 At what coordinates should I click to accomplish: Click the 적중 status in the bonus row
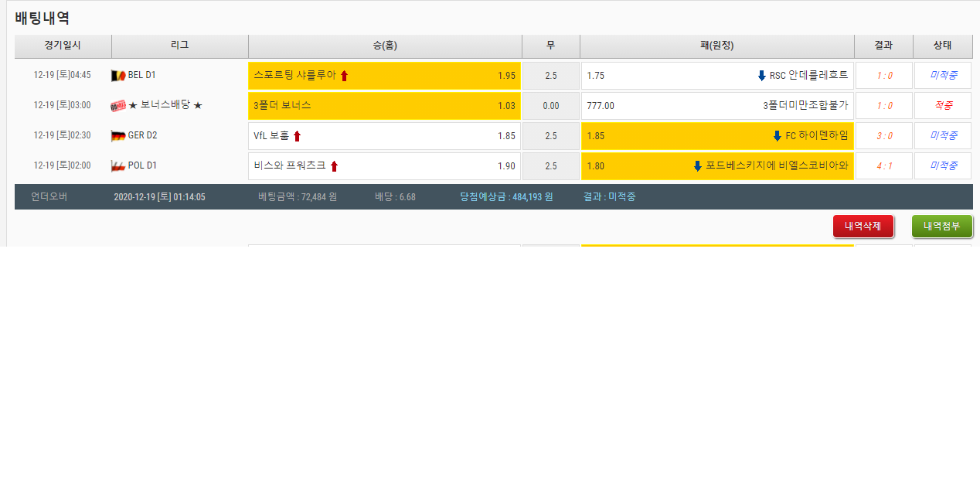(942, 106)
